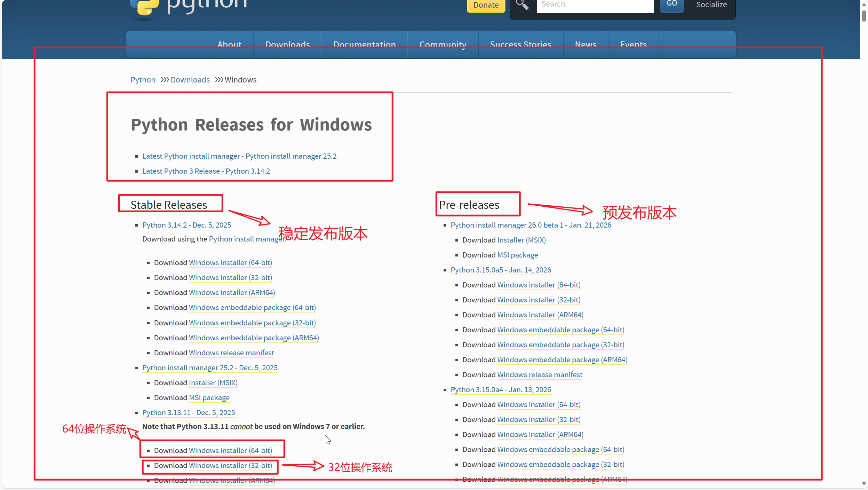
Task: Click the vertical scrollbar thumb
Action: [864, 16]
